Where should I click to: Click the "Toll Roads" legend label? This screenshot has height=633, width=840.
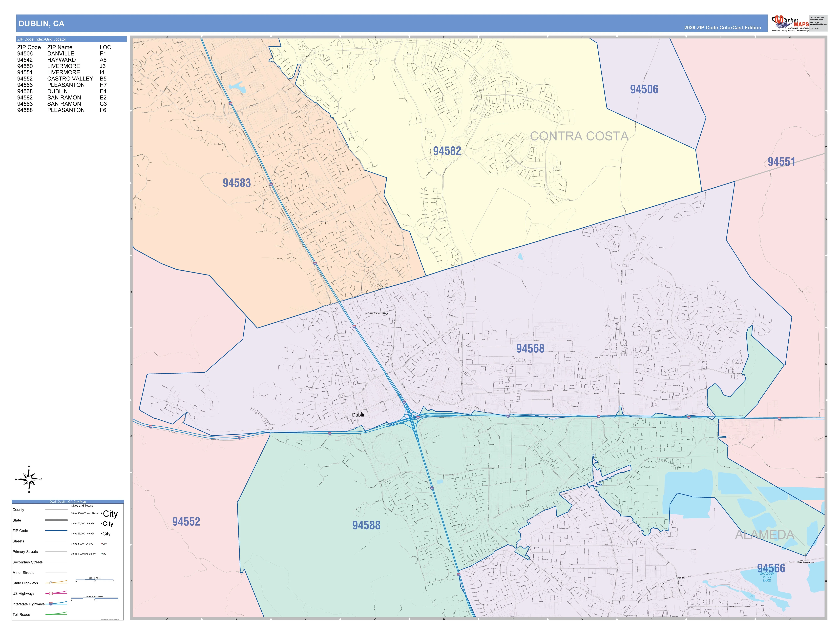(21, 614)
